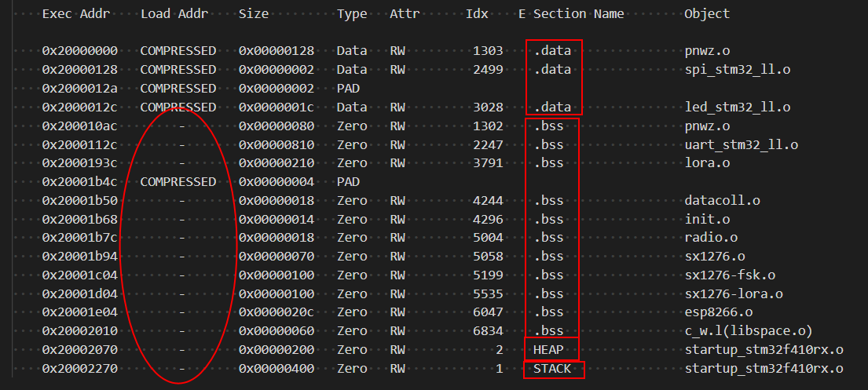Click index value 6834
The width and height of the screenshot is (868, 390).
pyautogui.click(x=488, y=331)
